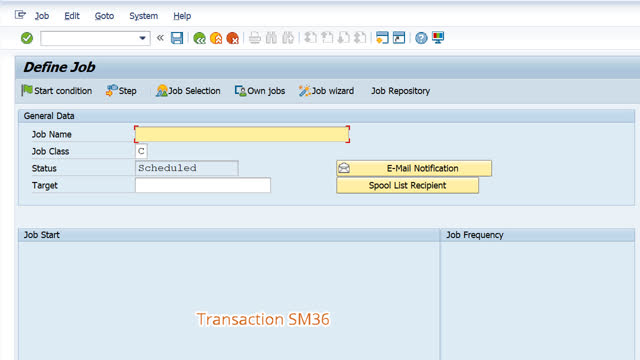Screen dimensions: 640x360
Task: Click the Job Start section header
Action: pyautogui.click(x=229, y=235)
